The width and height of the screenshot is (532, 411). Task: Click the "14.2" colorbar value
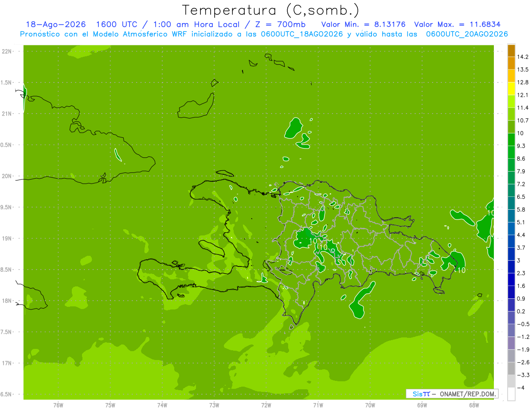point(523,57)
